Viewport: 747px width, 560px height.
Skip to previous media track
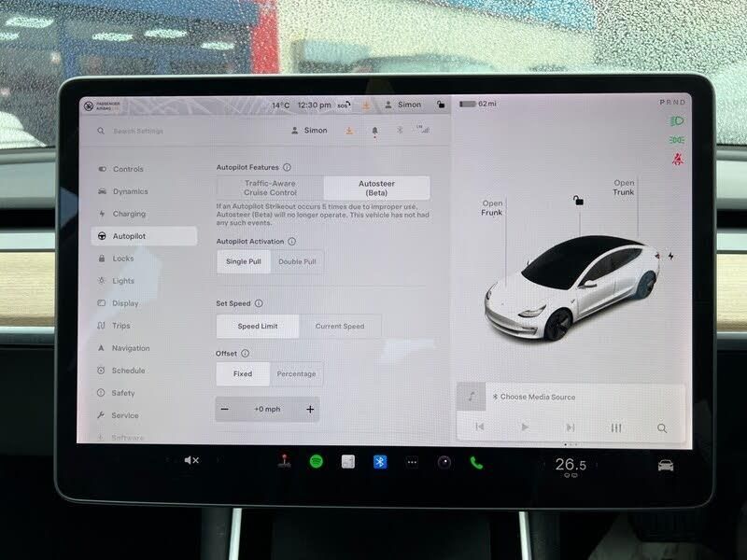480,427
